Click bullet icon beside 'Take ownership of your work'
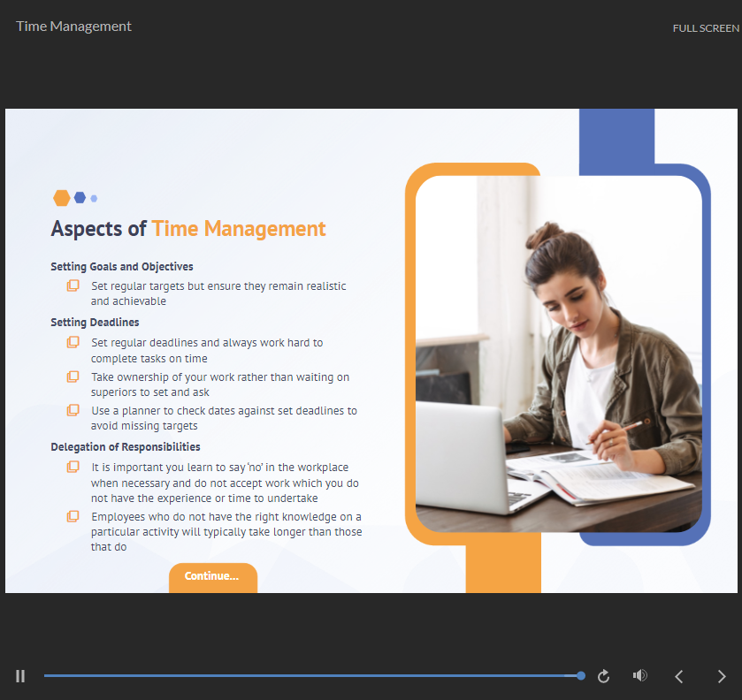 point(73,377)
